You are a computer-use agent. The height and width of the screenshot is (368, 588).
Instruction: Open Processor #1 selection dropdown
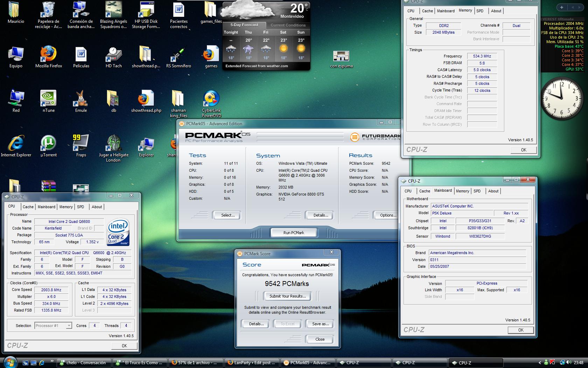[53, 326]
